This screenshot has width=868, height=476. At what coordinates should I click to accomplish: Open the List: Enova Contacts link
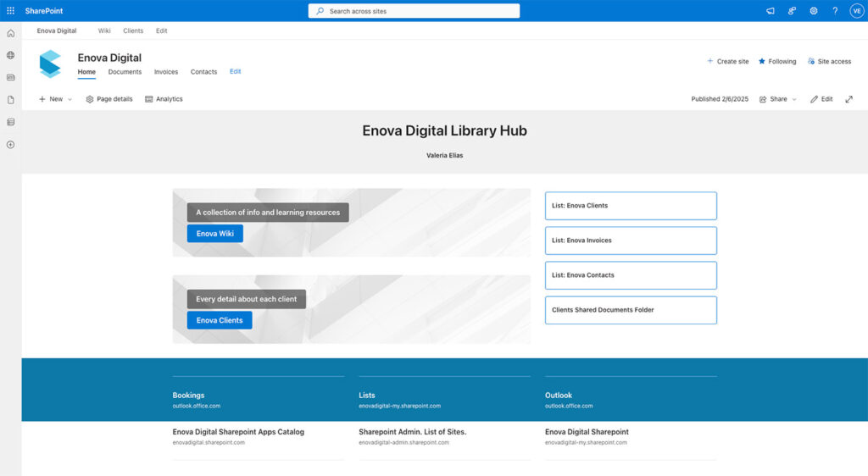click(x=631, y=275)
